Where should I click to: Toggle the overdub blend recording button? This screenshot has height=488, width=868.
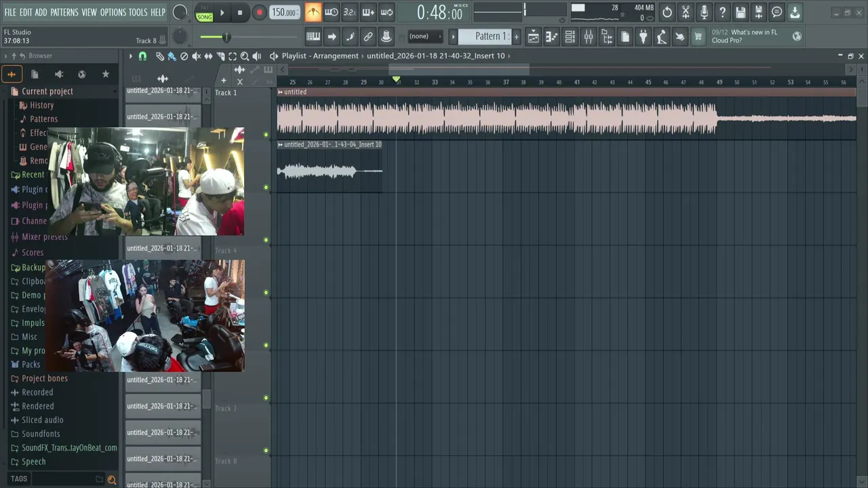368,12
